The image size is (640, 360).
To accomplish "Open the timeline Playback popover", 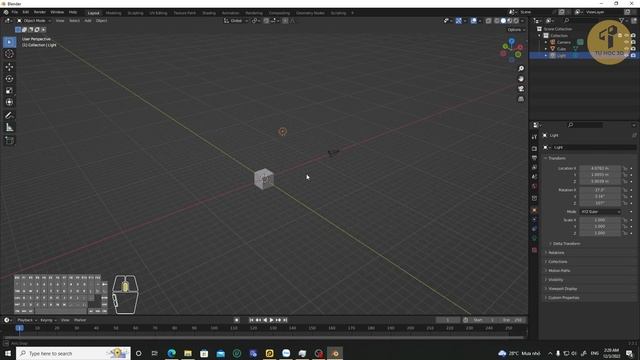I will click(x=27, y=320).
